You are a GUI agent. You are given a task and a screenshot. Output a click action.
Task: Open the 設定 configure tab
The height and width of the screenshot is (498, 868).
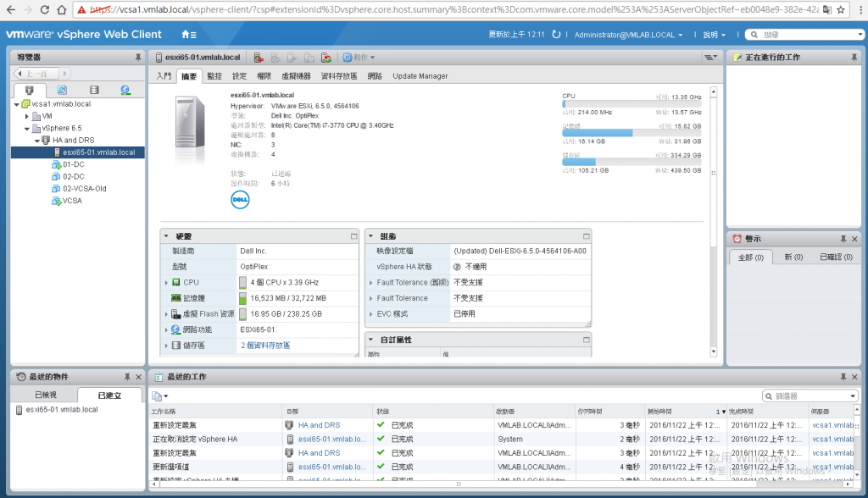(239, 76)
